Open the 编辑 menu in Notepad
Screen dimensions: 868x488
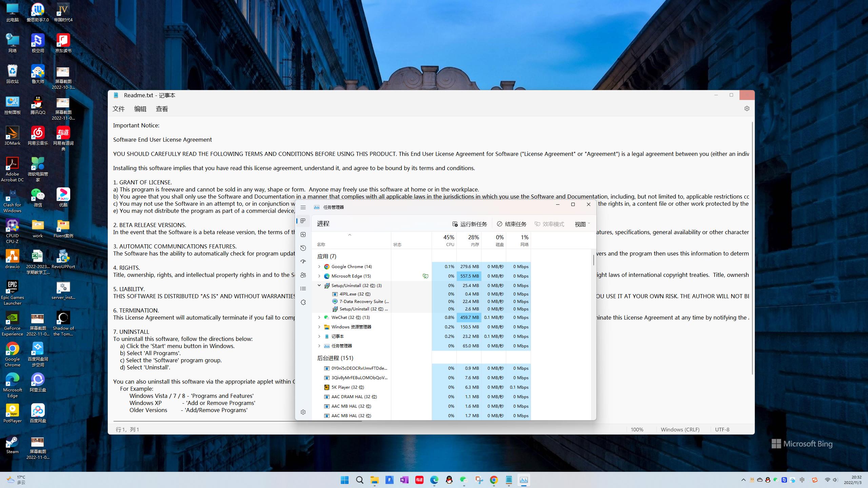point(140,109)
